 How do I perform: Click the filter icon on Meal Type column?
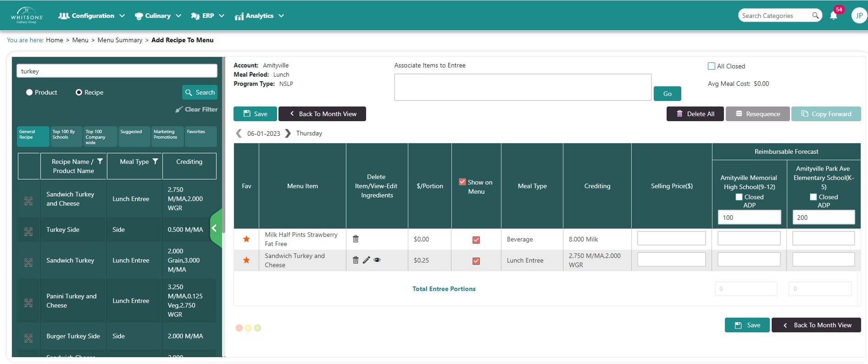[x=155, y=161]
